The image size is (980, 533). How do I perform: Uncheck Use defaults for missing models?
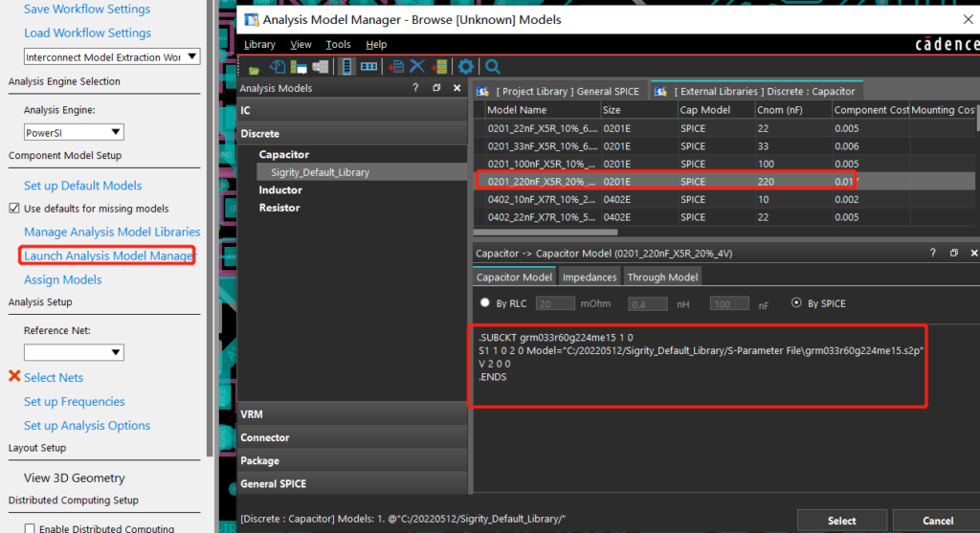coord(14,209)
